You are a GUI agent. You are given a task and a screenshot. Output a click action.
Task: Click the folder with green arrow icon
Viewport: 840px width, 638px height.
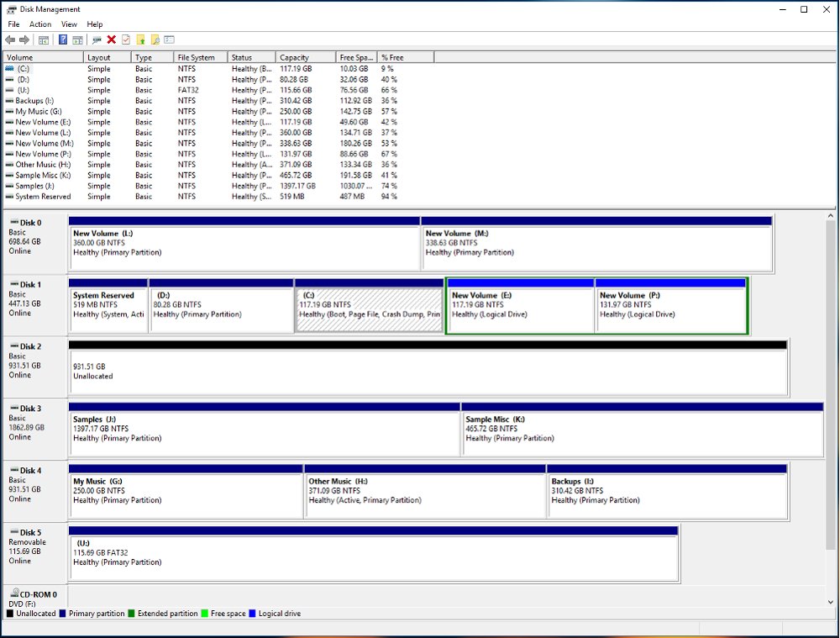(141, 40)
